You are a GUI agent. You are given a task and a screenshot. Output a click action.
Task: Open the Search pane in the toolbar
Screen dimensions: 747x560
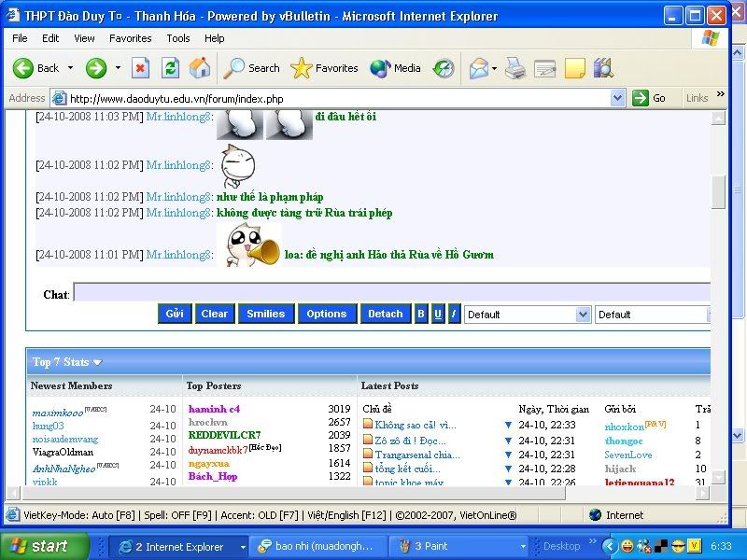coord(252,68)
